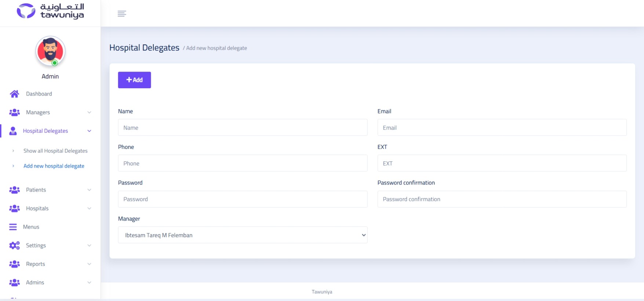Open Show all Hospital Delegates

point(55,151)
